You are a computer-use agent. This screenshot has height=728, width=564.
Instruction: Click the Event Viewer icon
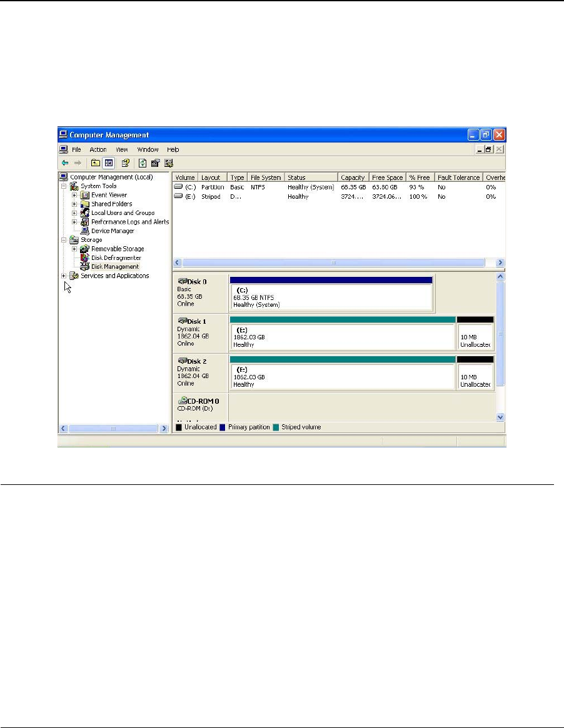coord(84,195)
